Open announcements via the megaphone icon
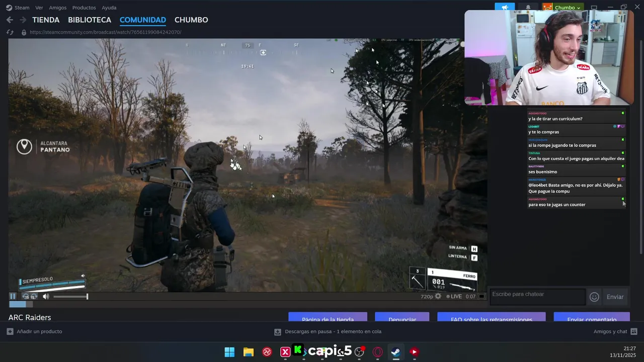 pyautogui.click(x=505, y=8)
